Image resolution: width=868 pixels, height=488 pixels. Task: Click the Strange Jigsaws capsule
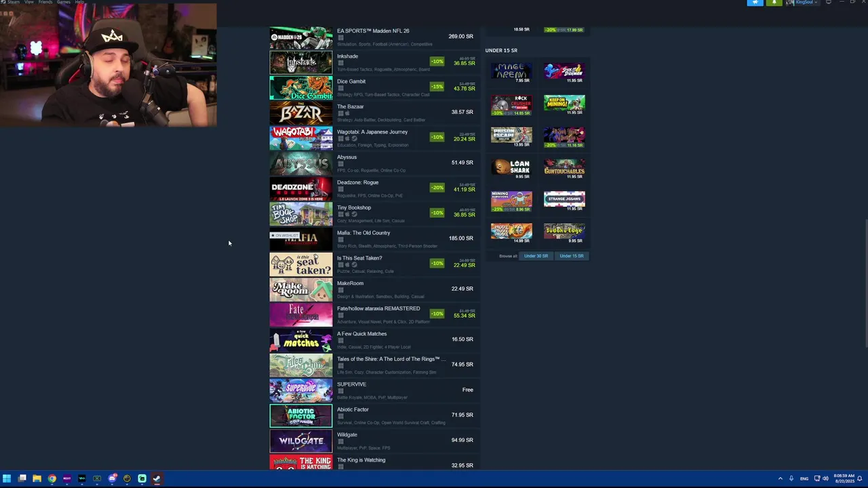(x=564, y=201)
